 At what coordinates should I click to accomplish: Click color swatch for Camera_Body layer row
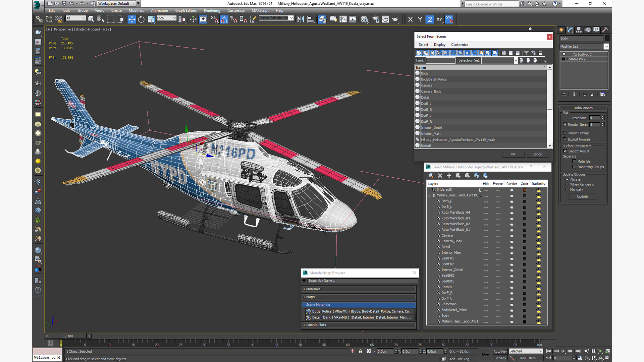coord(524,241)
